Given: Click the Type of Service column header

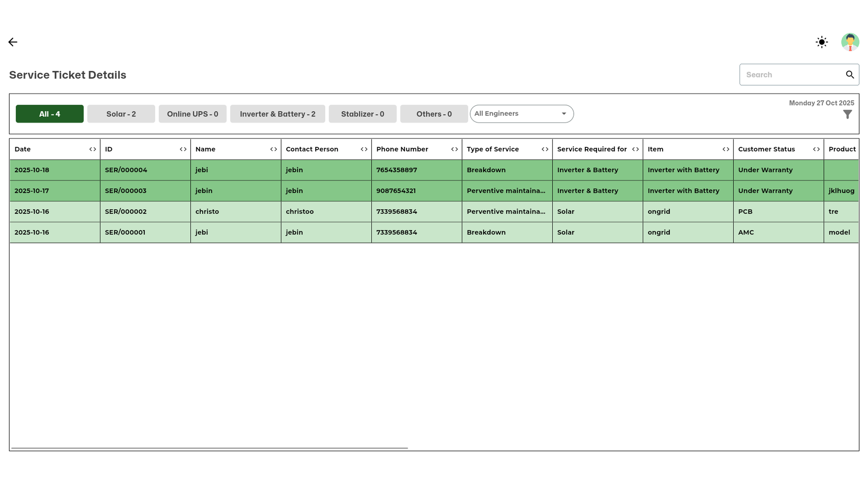Looking at the screenshot, I should coord(493,149).
